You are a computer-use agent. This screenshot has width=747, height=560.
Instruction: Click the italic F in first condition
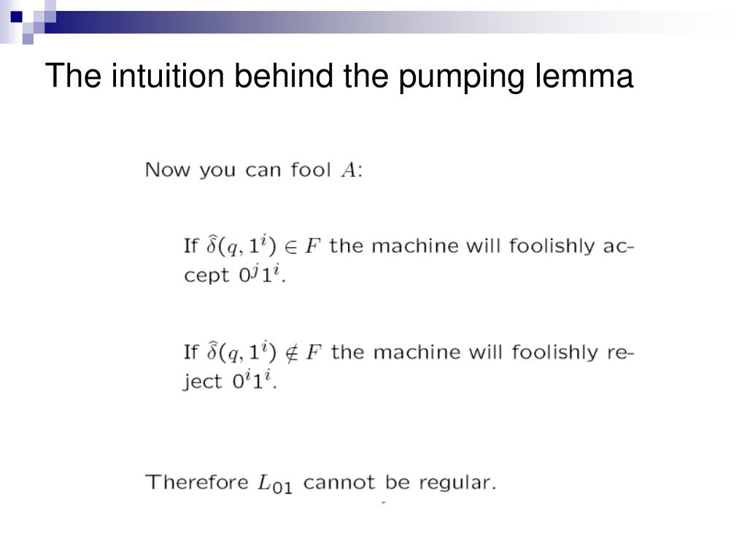tap(312, 246)
